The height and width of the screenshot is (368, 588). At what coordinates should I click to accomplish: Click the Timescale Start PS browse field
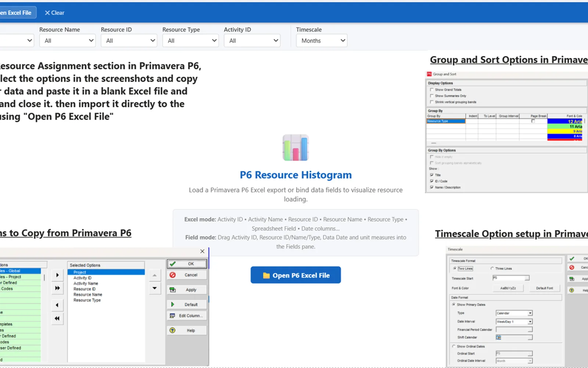click(511, 278)
